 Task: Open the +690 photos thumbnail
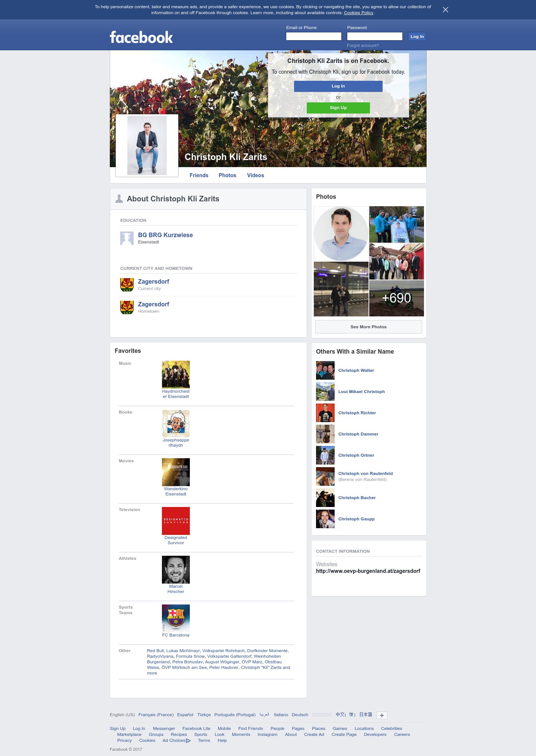396,298
